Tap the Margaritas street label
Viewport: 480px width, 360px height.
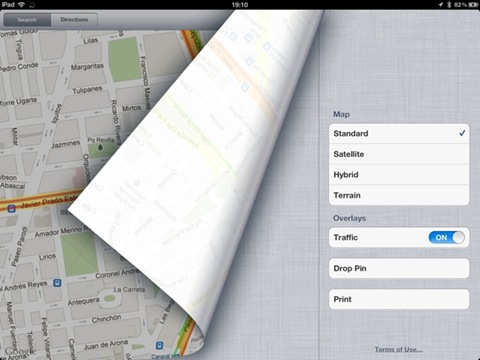(87, 67)
